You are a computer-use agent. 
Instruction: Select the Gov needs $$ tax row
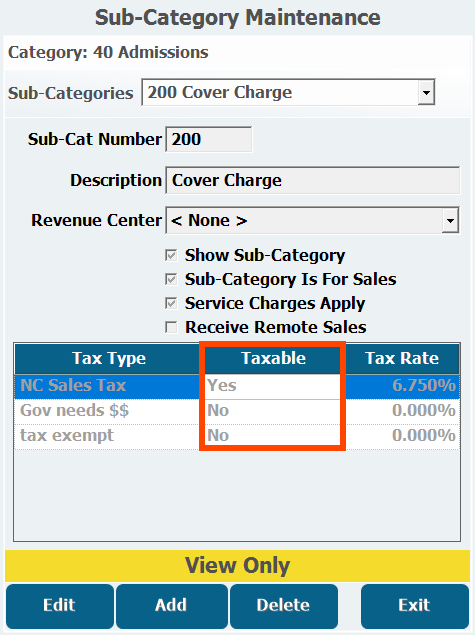point(237,411)
